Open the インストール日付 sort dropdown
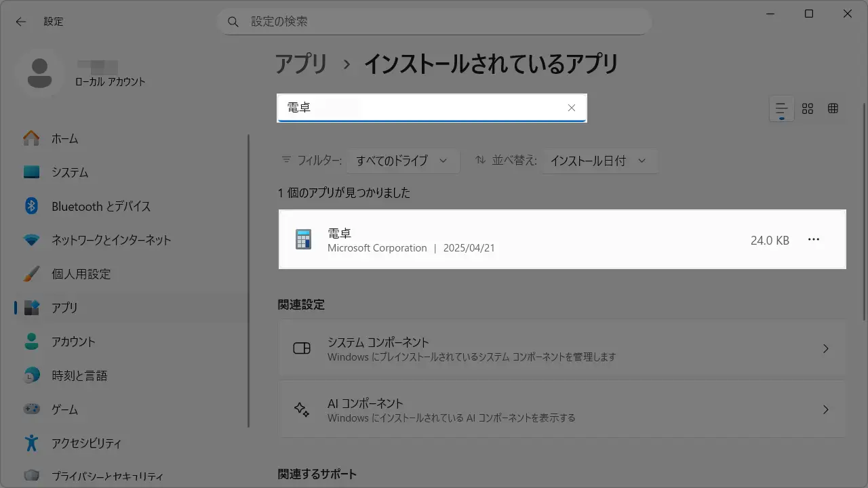Screen dimensions: 868x488 [599, 161]
